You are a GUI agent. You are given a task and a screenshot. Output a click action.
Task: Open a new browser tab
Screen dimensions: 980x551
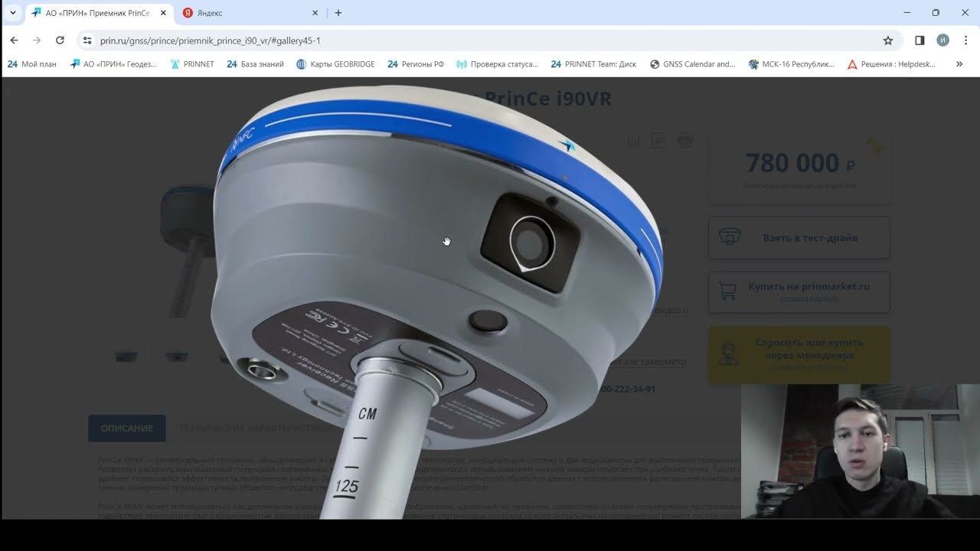(x=338, y=13)
